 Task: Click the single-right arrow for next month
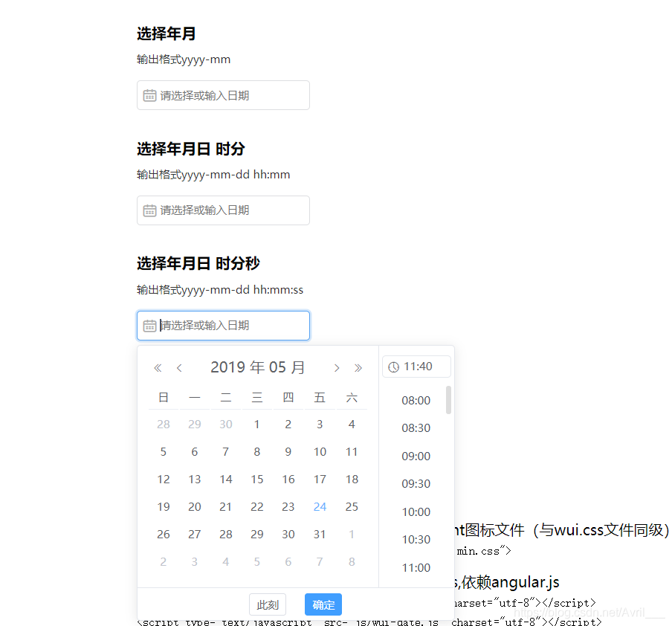click(x=337, y=367)
